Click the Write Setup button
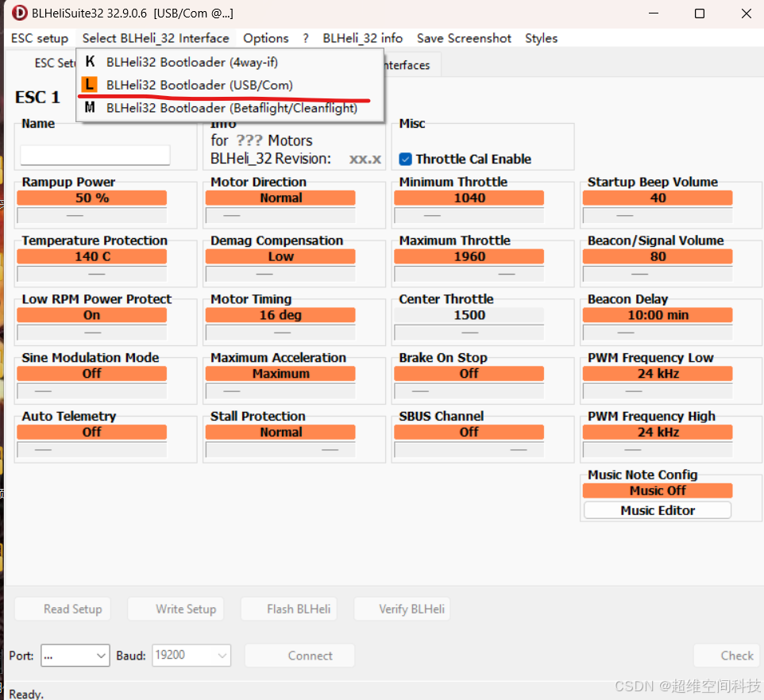This screenshot has width=764, height=700. (x=176, y=609)
